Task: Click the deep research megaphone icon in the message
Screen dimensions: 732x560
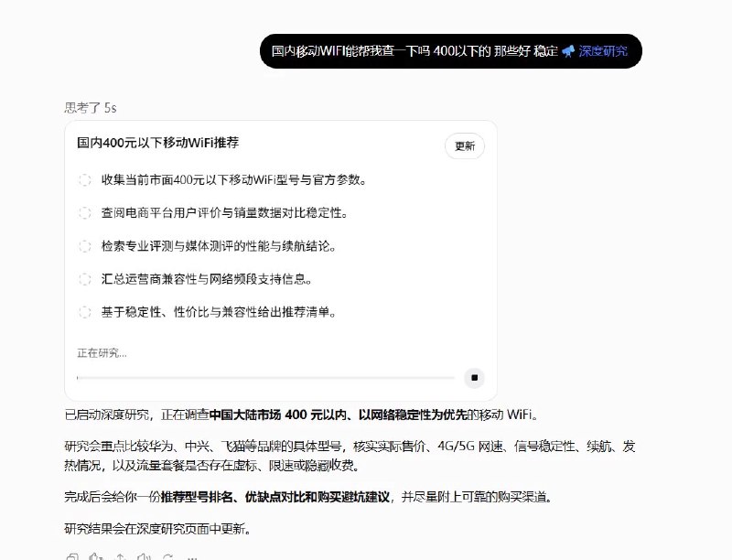Action: pos(568,51)
